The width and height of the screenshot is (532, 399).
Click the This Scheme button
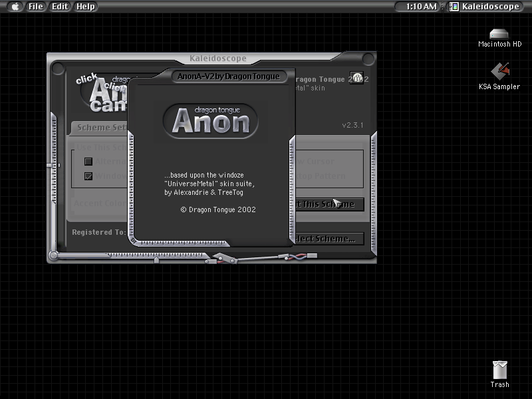pyautogui.click(x=329, y=204)
